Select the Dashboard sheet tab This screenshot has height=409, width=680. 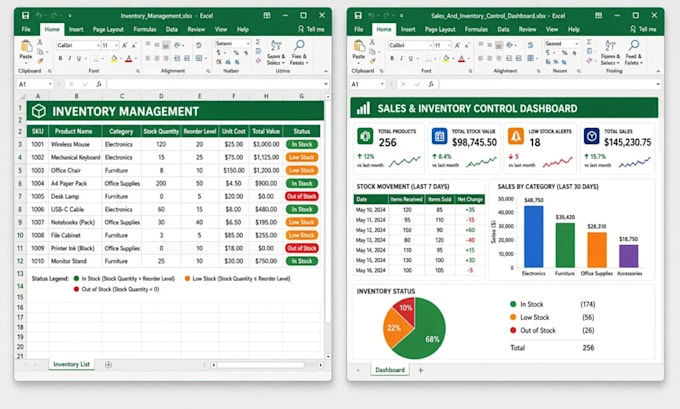(390, 370)
